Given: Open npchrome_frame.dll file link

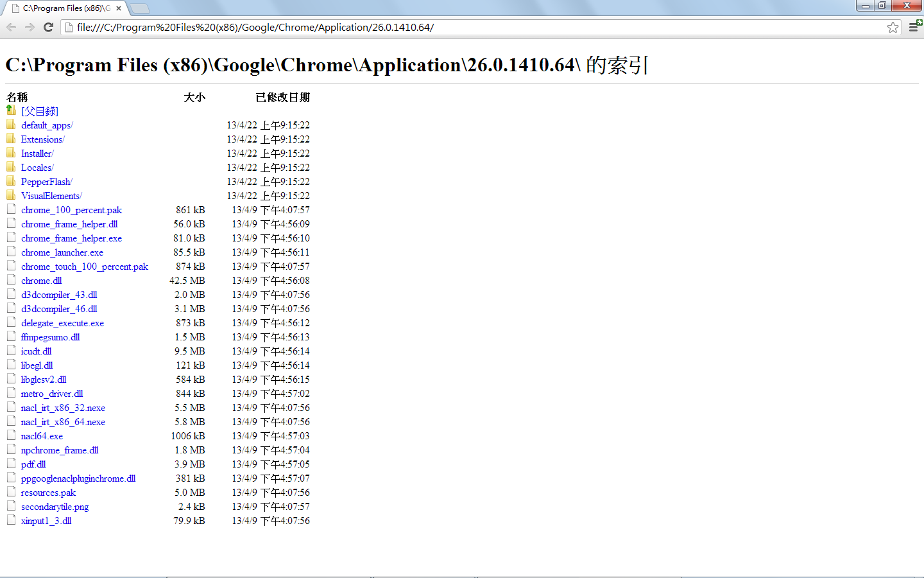Looking at the screenshot, I should click(60, 450).
